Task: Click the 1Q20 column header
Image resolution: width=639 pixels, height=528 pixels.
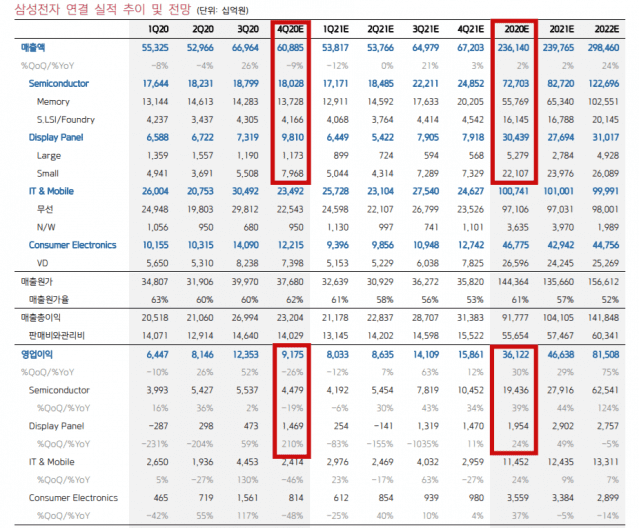Action: pos(155,29)
